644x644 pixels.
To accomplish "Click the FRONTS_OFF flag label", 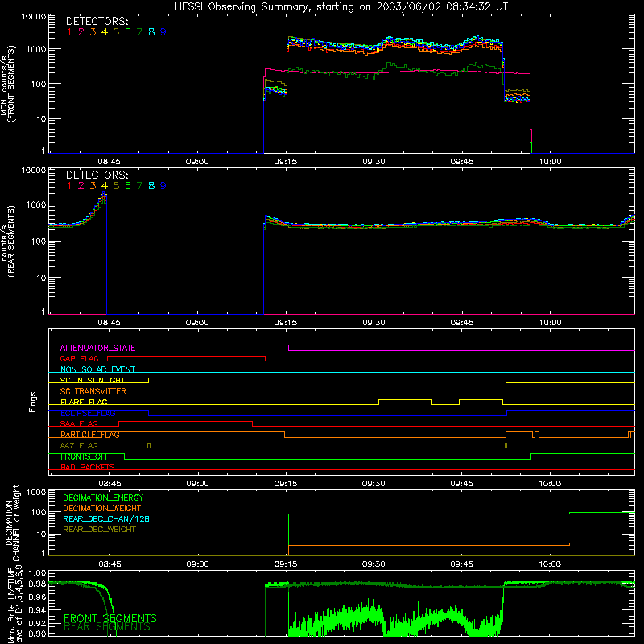I will click(85, 456).
